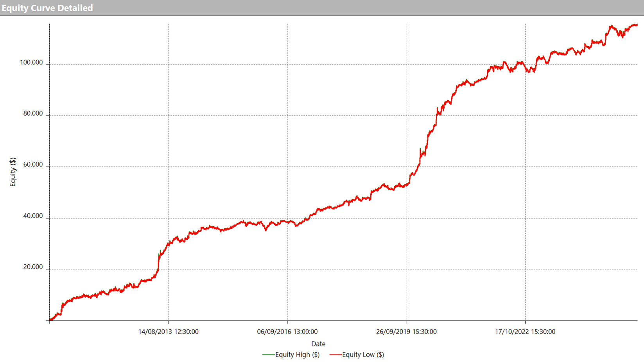The image size is (644, 362).
Task: Click where 40.000 gridline crosses 06/09/2016 gridline
Action: tap(288, 218)
